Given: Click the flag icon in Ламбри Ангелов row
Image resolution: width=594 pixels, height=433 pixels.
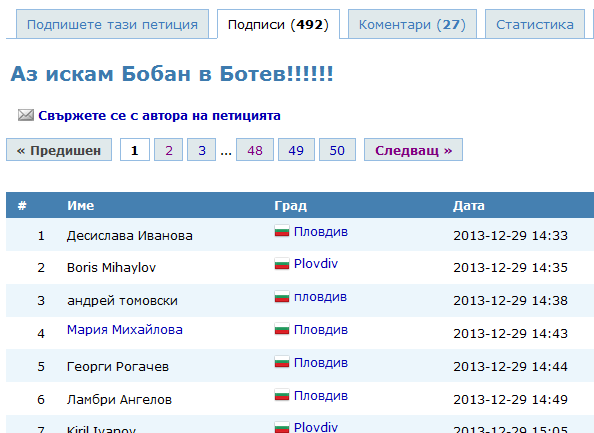Looking at the screenshot, I should (282, 395).
